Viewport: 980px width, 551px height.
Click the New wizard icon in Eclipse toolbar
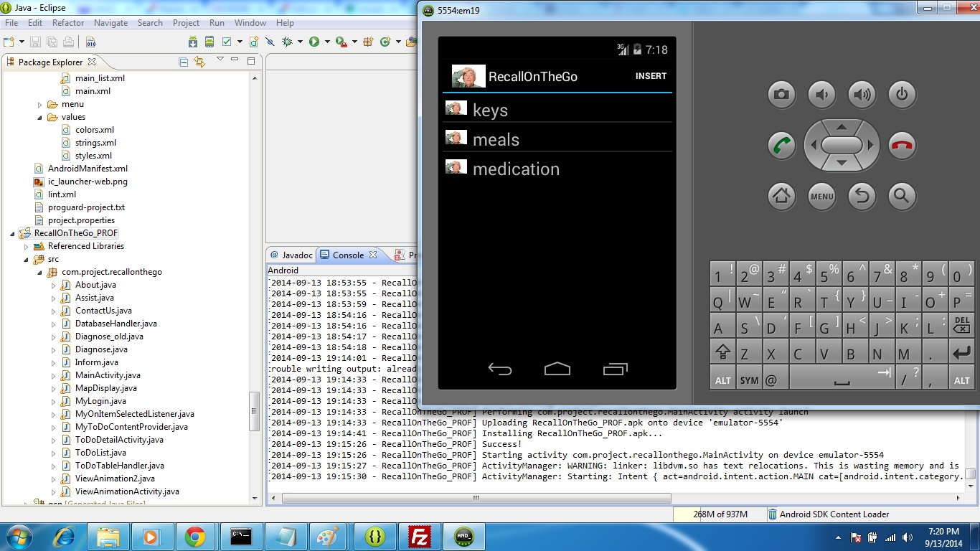(9, 42)
